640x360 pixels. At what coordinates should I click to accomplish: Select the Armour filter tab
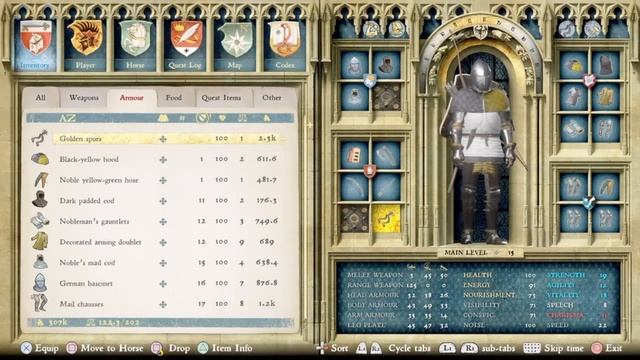[x=131, y=98]
